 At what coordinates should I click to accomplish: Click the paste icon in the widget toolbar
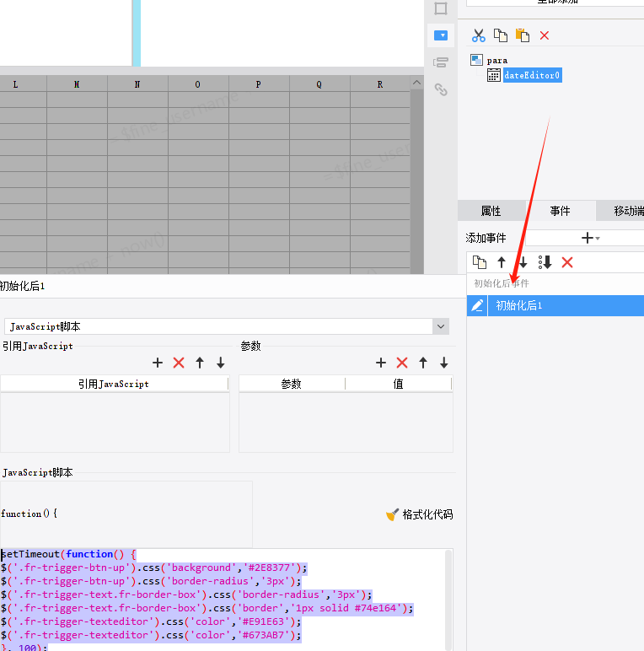pos(523,35)
